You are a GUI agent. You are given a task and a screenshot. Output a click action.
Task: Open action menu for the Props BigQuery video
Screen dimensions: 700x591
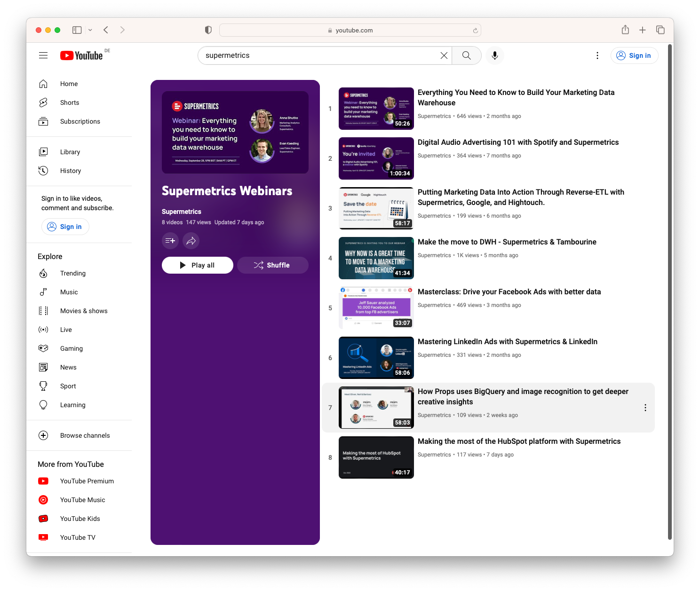click(645, 408)
